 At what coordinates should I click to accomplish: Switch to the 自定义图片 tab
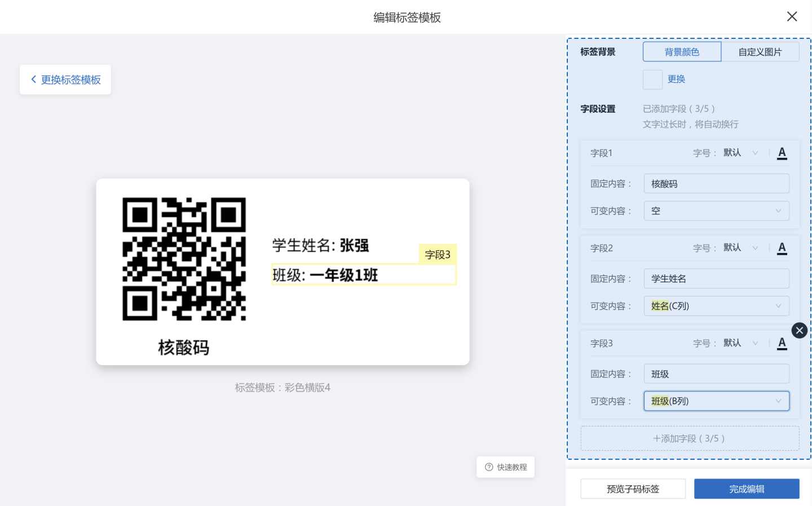point(760,52)
